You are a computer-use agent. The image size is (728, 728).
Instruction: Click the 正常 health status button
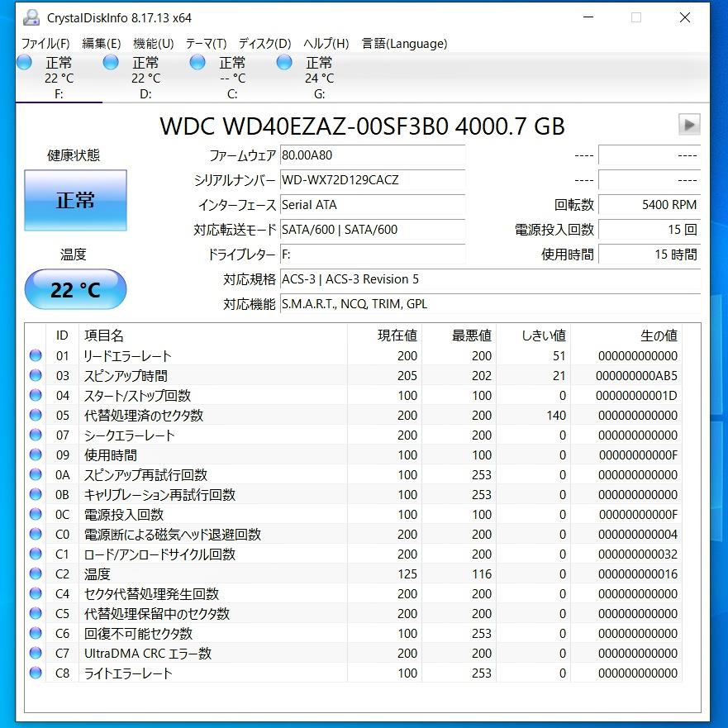pyautogui.click(x=75, y=200)
